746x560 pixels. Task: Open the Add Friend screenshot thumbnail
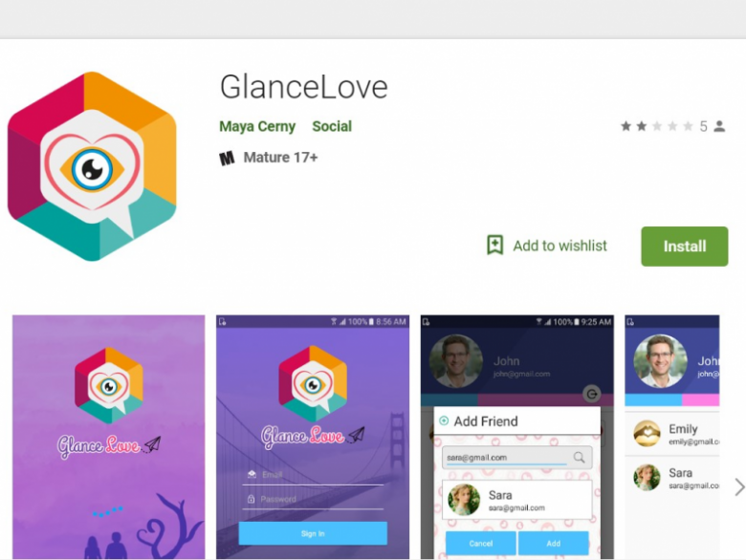517,437
